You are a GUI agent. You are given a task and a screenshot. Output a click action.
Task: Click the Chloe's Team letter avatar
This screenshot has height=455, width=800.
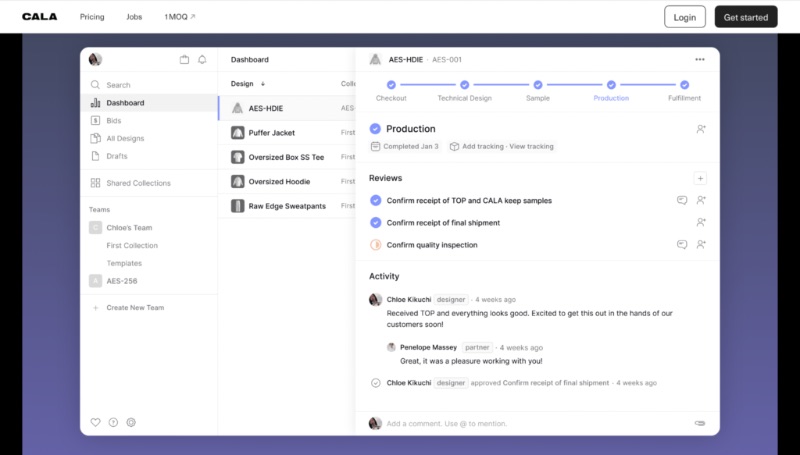click(95, 228)
